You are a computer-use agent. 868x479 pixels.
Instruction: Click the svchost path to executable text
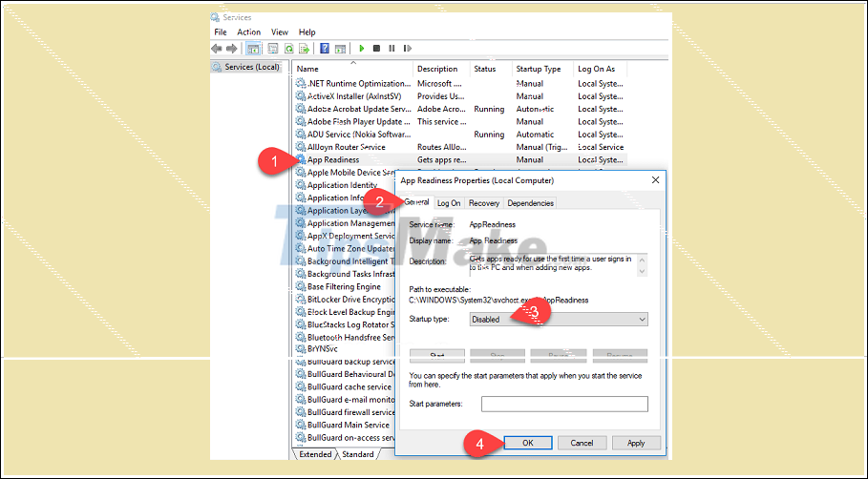(x=498, y=301)
